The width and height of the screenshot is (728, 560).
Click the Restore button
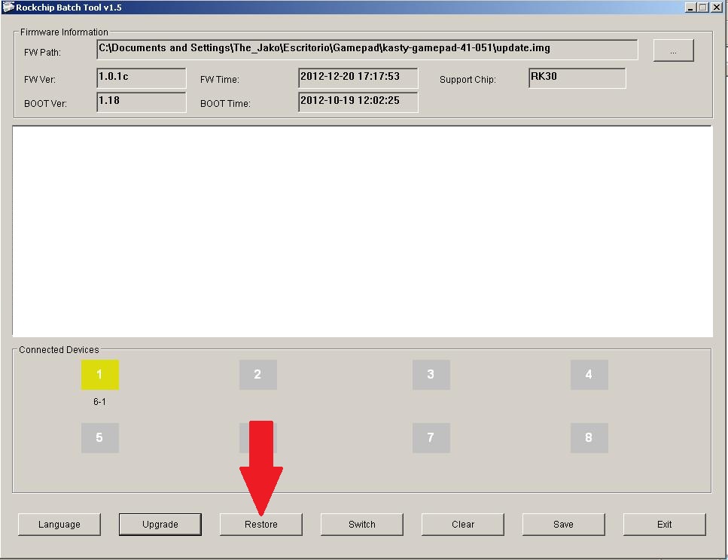coord(261,524)
